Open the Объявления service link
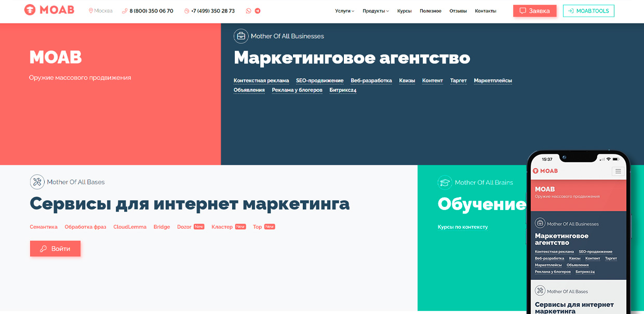Image resolution: width=644 pixels, height=314 pixels. point(249,90)
